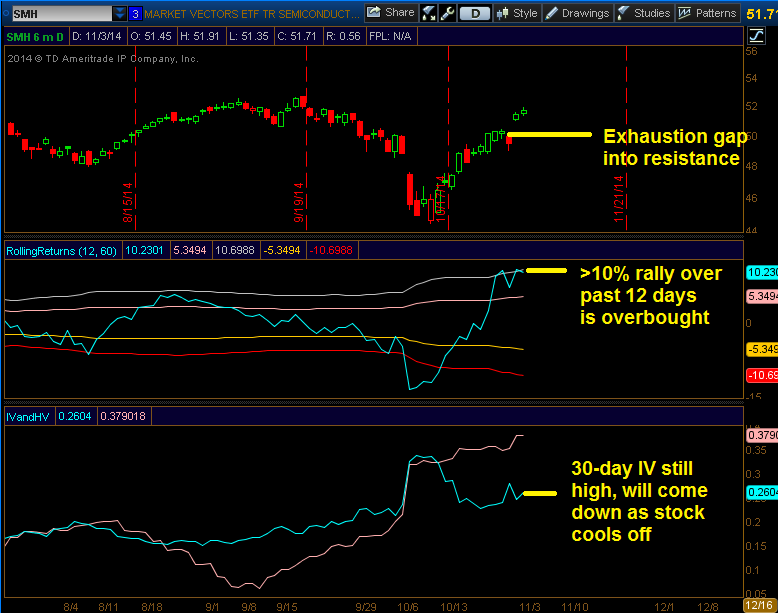Open the Studies menu

click(x=643, y=13)
